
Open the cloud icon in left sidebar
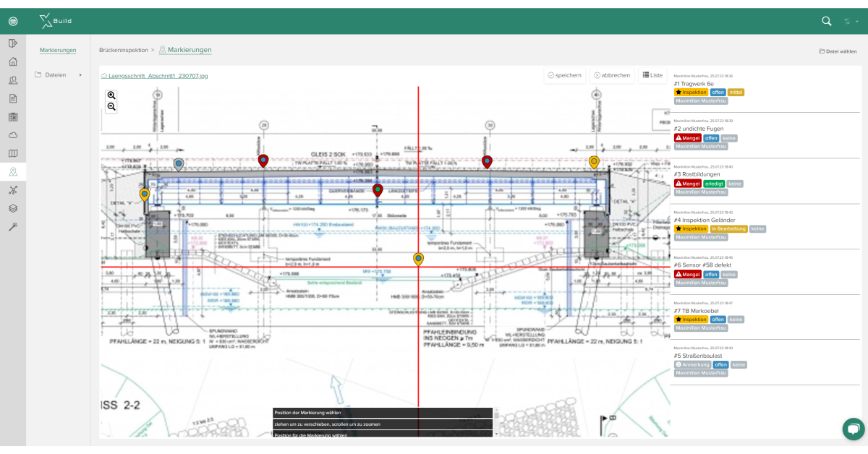click(13, 134)
